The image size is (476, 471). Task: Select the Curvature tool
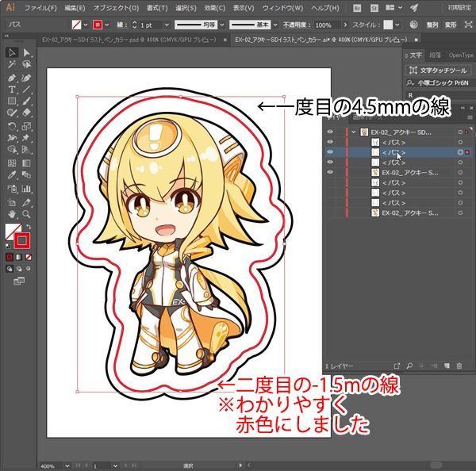coord(26,78)
